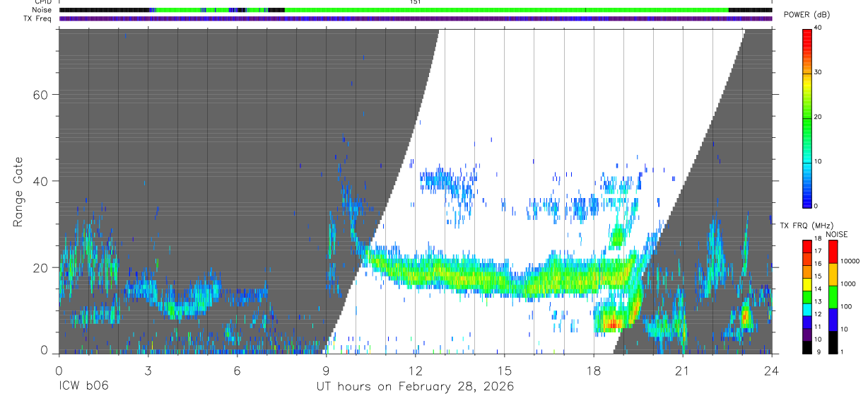Click the 'TX Freq' row label at top left
868x401 pixels.
[x=37, y=18]
